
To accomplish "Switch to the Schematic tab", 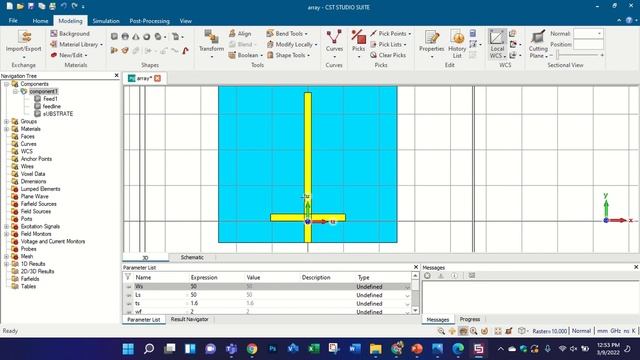I will click(x=192, y=257).
